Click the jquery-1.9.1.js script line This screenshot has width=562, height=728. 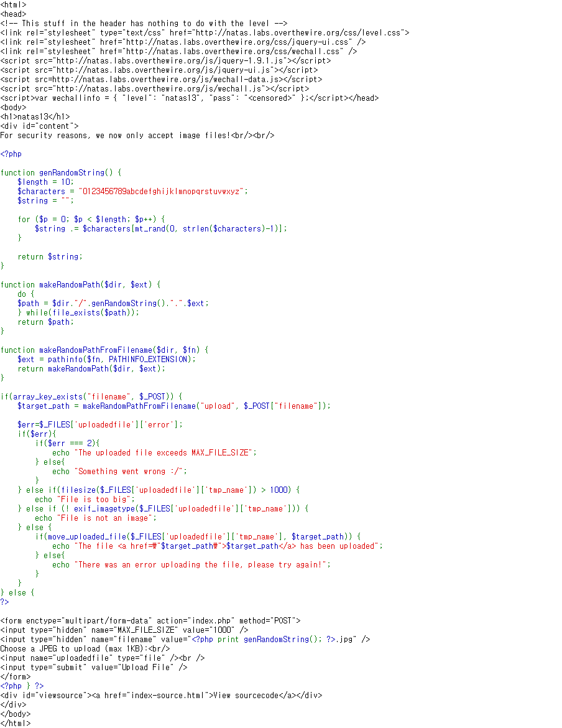165,61
